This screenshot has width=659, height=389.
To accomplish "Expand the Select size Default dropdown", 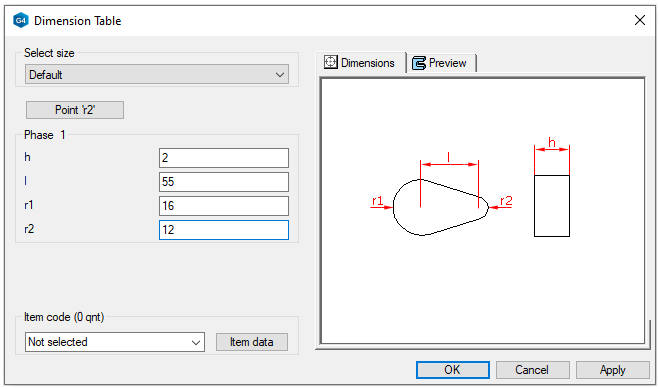I will click(x=157, y=74).
